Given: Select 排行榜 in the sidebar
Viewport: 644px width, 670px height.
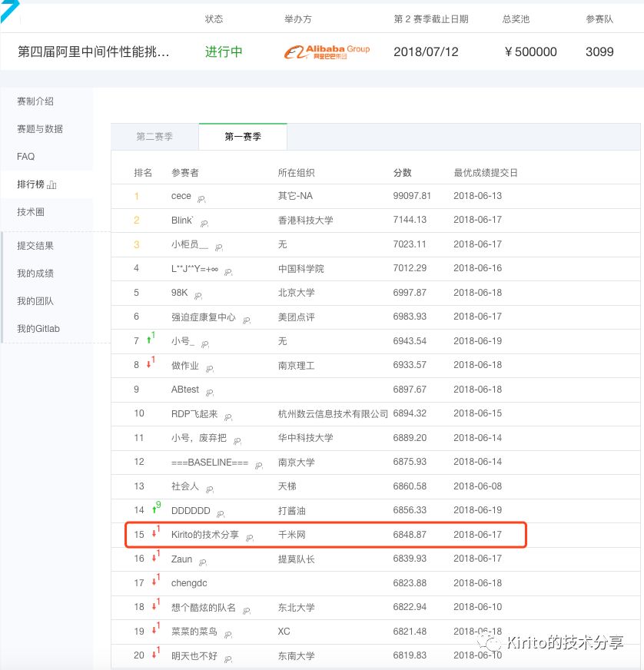Looking at the screenshot, I should (31, 184).
